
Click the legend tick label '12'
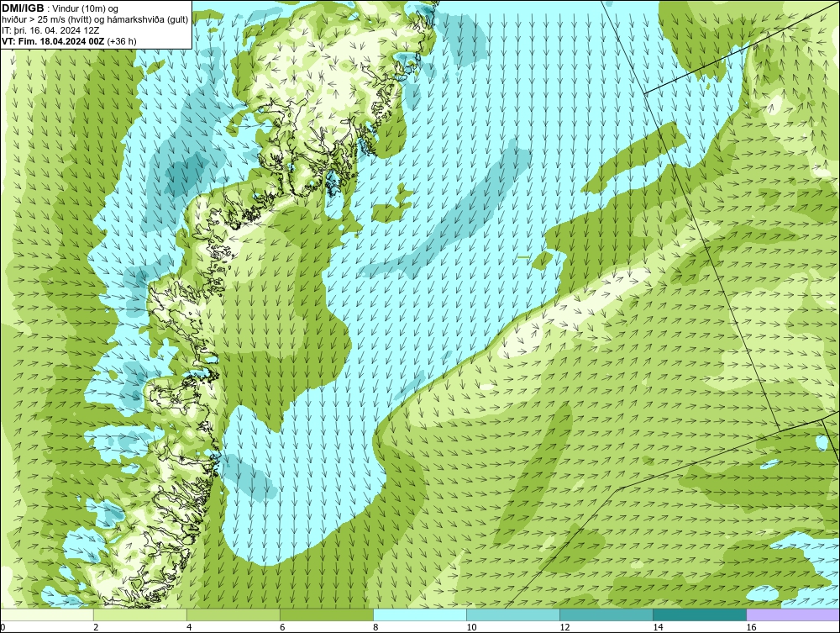564,628
